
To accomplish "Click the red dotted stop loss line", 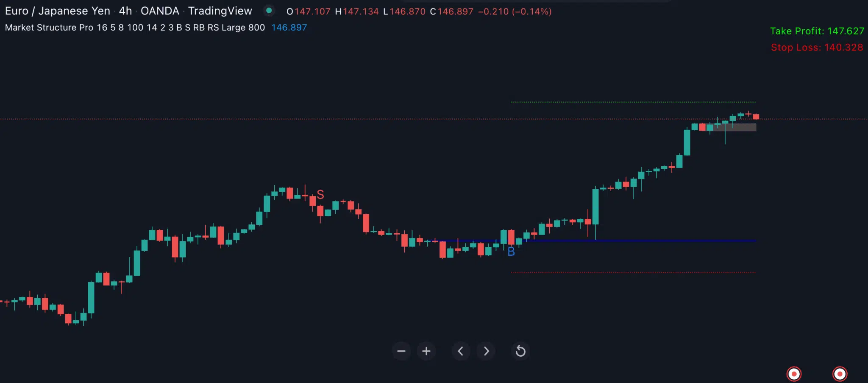I will click(x=633, y=272).
